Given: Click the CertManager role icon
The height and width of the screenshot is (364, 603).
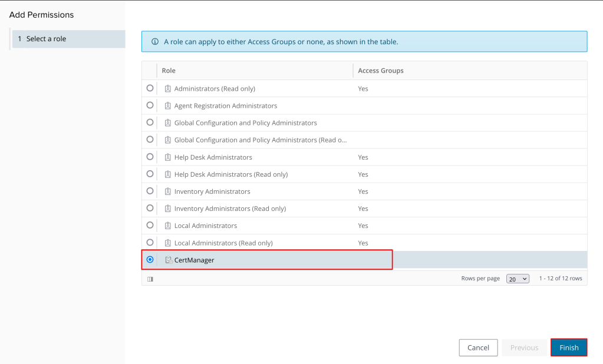Looking at the screenshot, I should click(168, 260).
